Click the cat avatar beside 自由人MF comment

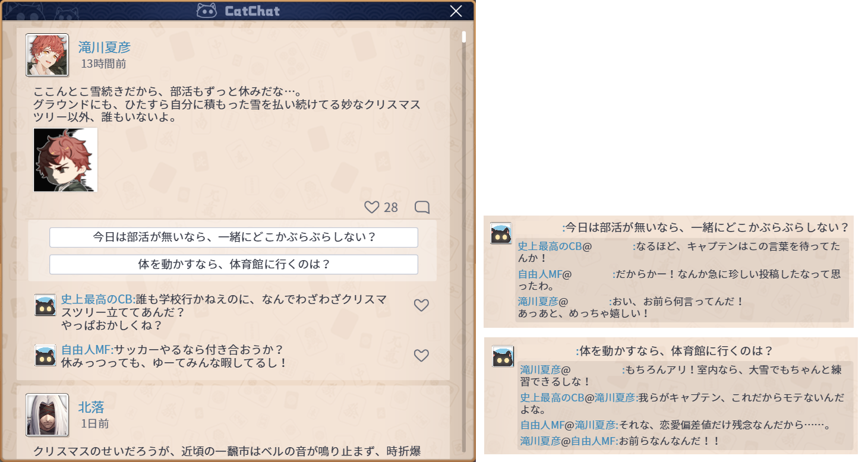click(46, 355)
